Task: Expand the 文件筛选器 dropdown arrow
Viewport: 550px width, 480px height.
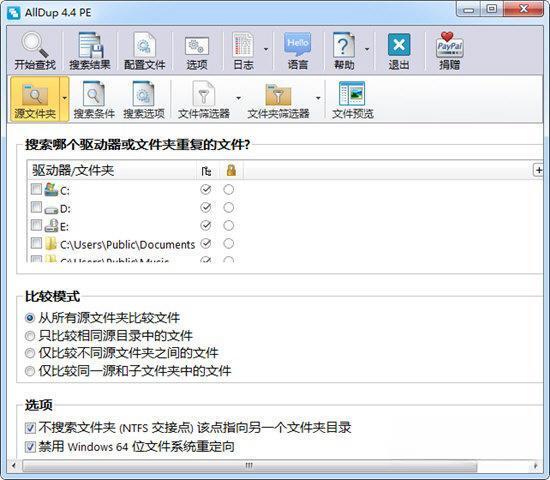Action: [239, 98]
